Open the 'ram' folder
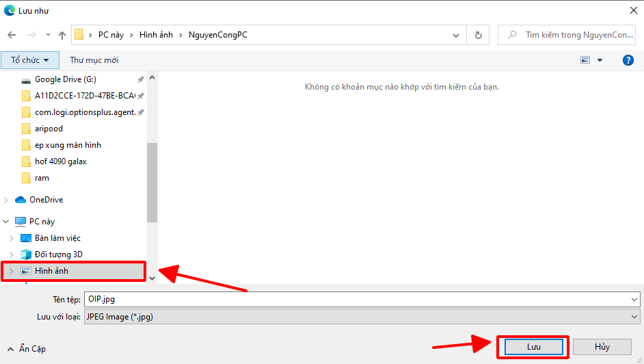 [42, 178]
